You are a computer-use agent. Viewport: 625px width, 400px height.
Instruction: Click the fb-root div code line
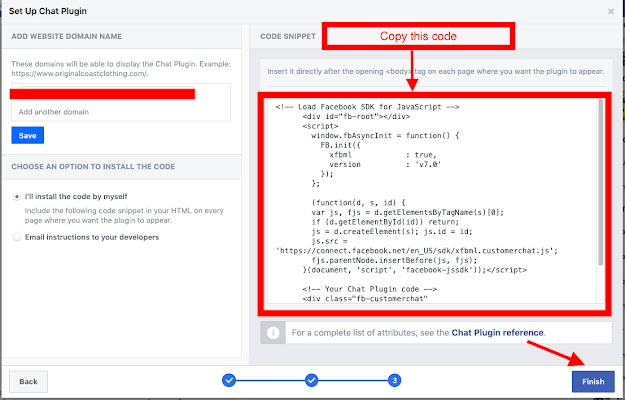[x=356, y=117]
